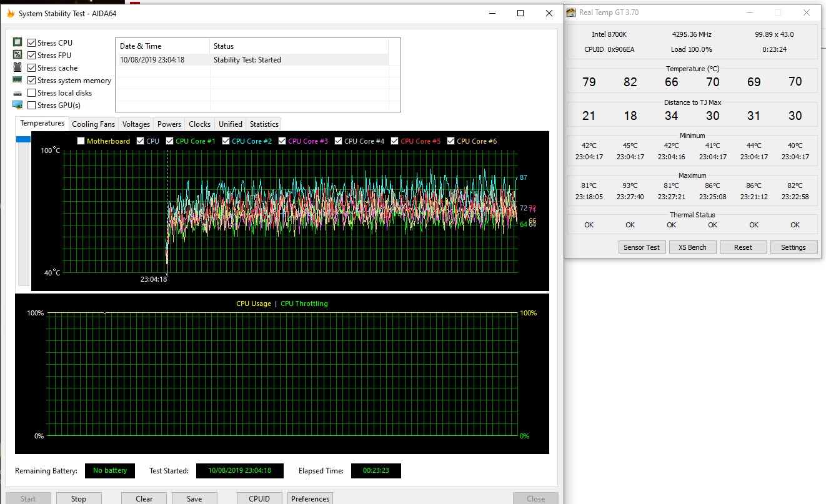The height and width of the screenshot is (504, 826).
Task: Click the Load 100.0% reading
Action: click(x=692, y=49)
